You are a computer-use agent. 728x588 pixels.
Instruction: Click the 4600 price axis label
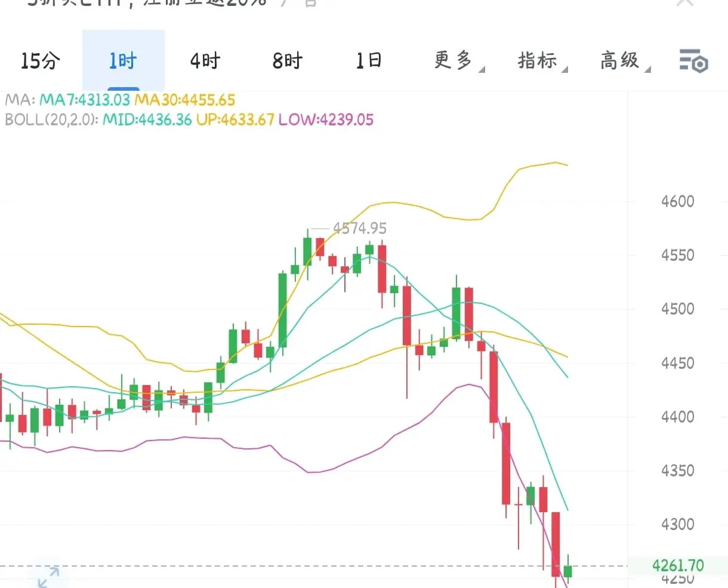pyautogui.click(x=678, y=201)
